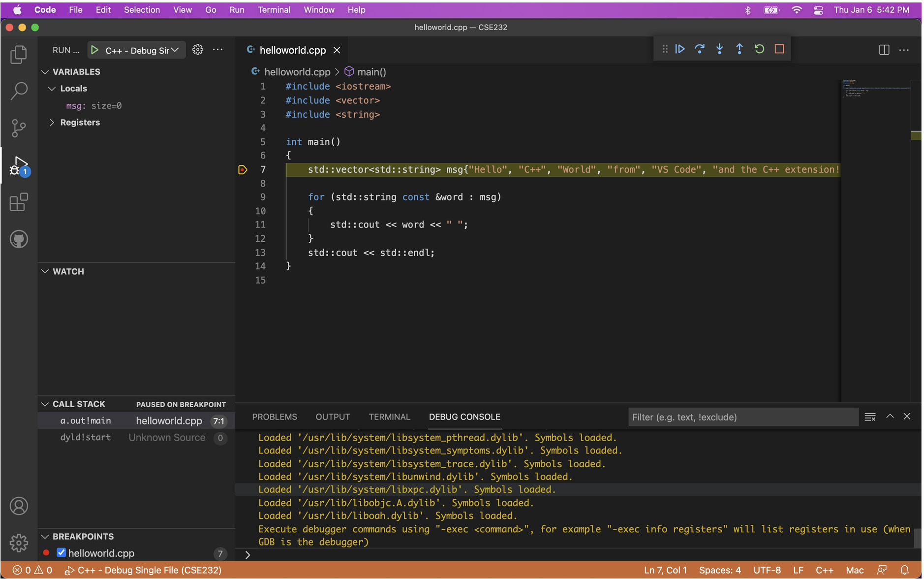The image size is (924, 579).
Task: Expand the Registers section
Action: pos(52,122)
